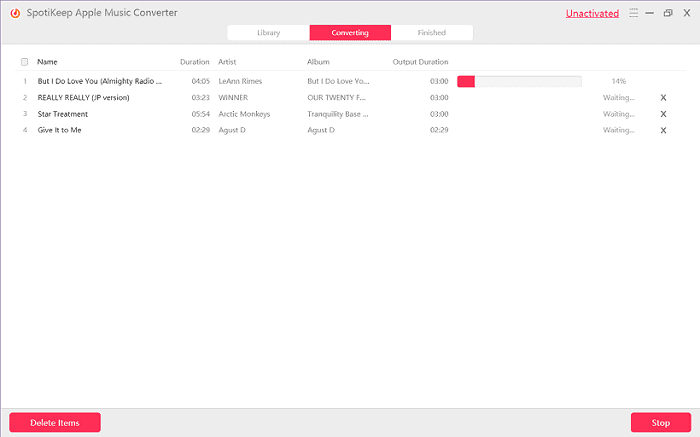The width and height of the screenshot is (700, 437).
Task: Click the progress bar of the first track
Action: [519, 81]
